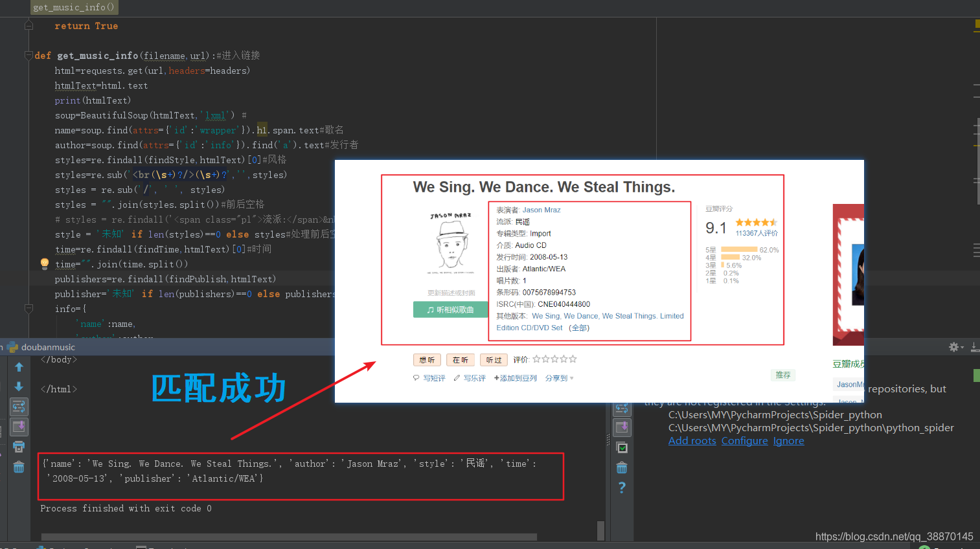Toggle soft-wrap in the run console
This screenshot has height=549, width=980.
pyautogui.click(x=19, y=407)
